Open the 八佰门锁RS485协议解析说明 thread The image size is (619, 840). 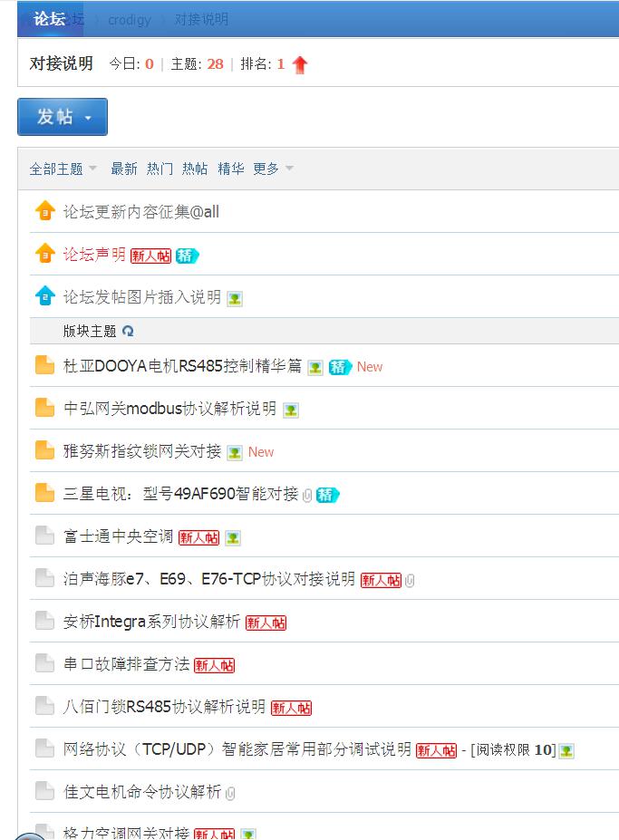point(165,707)
